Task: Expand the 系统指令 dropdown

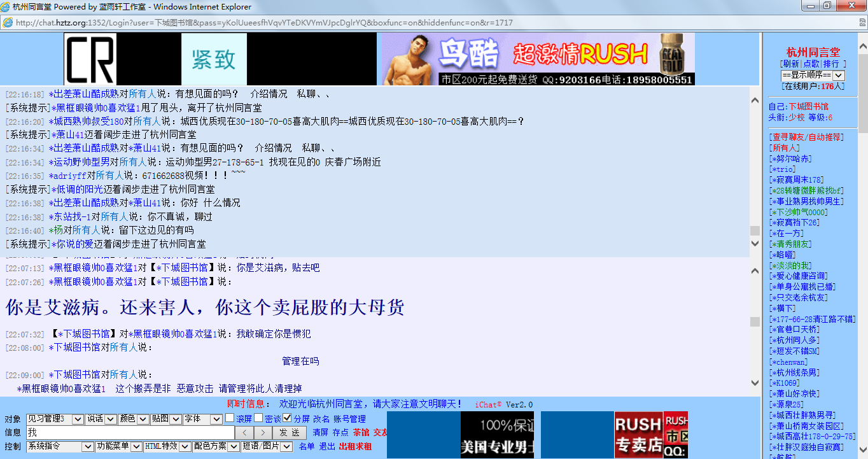Action: (x=60, y=447)
